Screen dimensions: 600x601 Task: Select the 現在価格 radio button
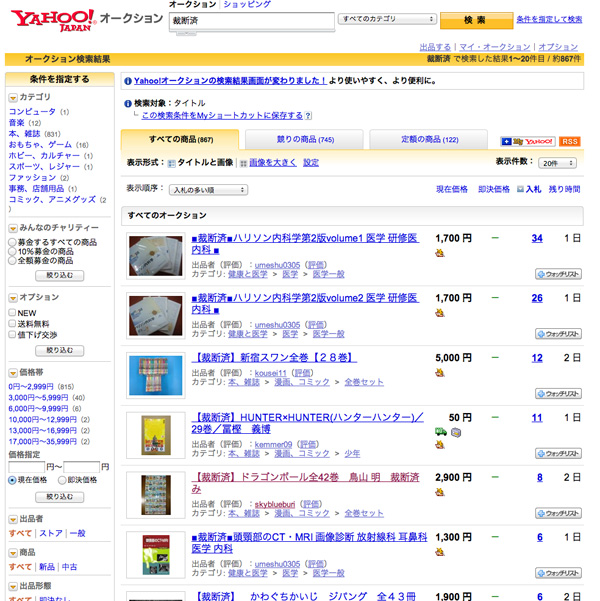pyautogui.click(x=12, y=480)
